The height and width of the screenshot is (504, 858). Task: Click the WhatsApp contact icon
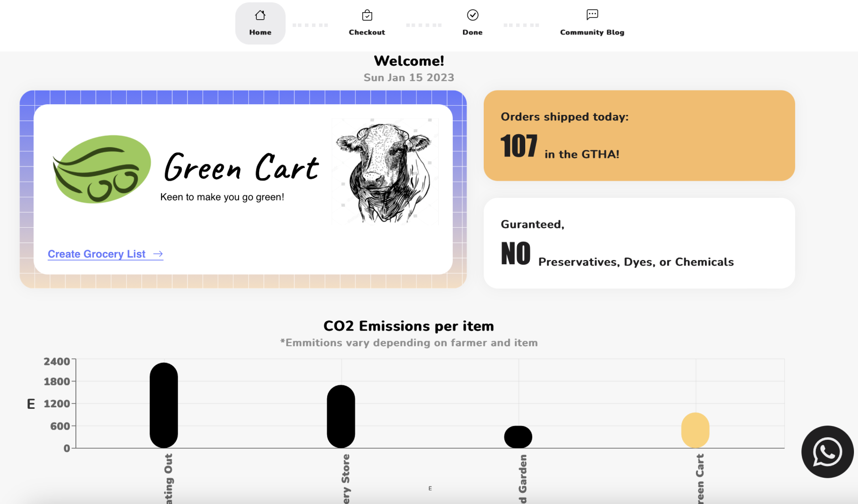coord(827,452)
